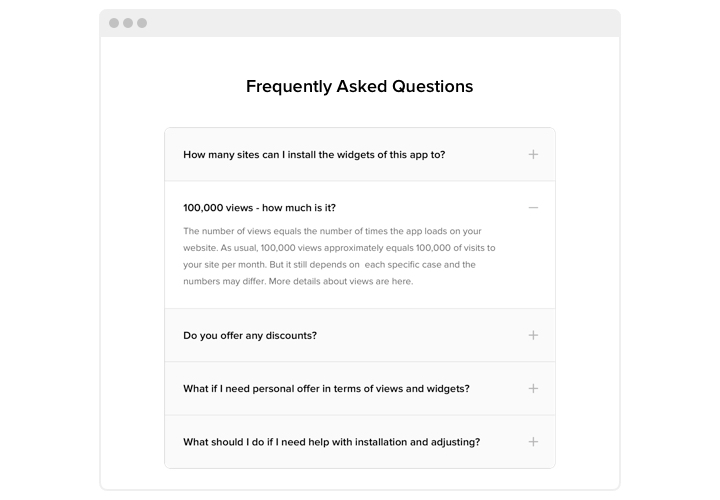The height and width of the screenshot is (500, 720).
Task: Open the 'Do you offer any discounts?' question
Action: pyautogui.click(x=250, y=335)
